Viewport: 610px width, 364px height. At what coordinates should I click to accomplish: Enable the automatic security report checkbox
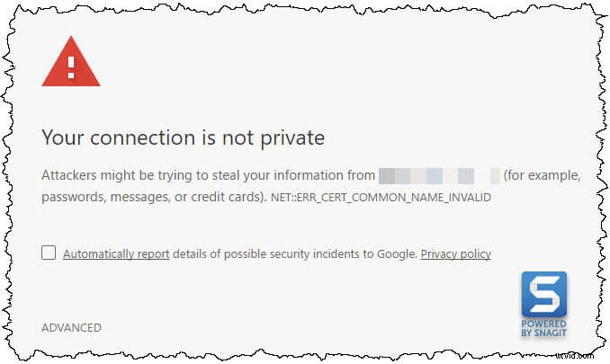click(49, 253)
